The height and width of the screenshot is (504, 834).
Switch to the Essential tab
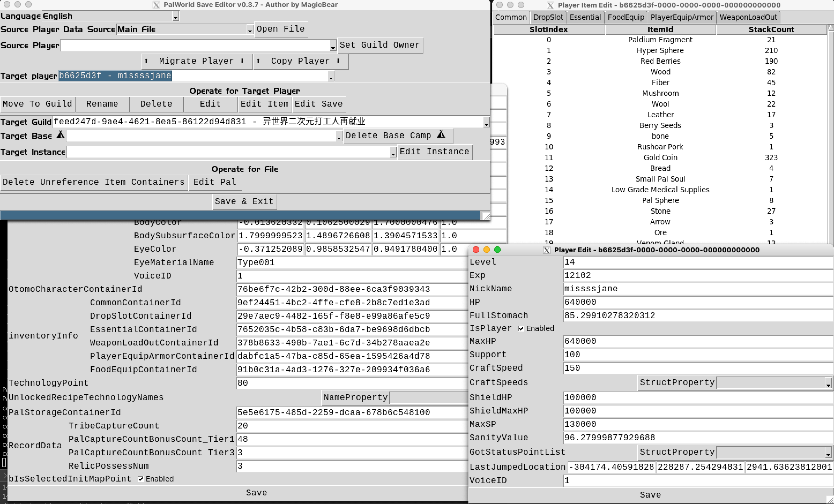coord(585,17)
